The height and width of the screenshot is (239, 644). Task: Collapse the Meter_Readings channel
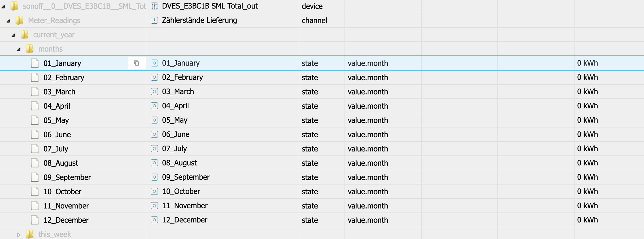click(x=9, y=21)
